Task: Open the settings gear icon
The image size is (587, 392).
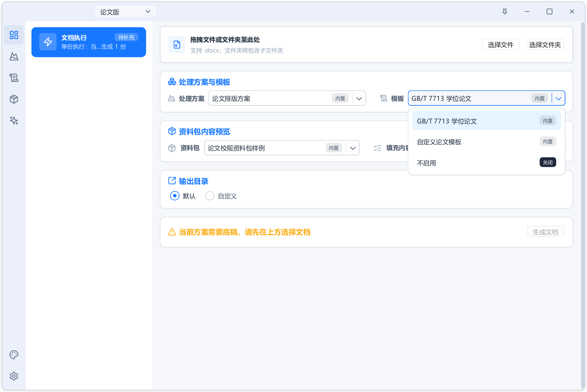Action: (14, 376)
